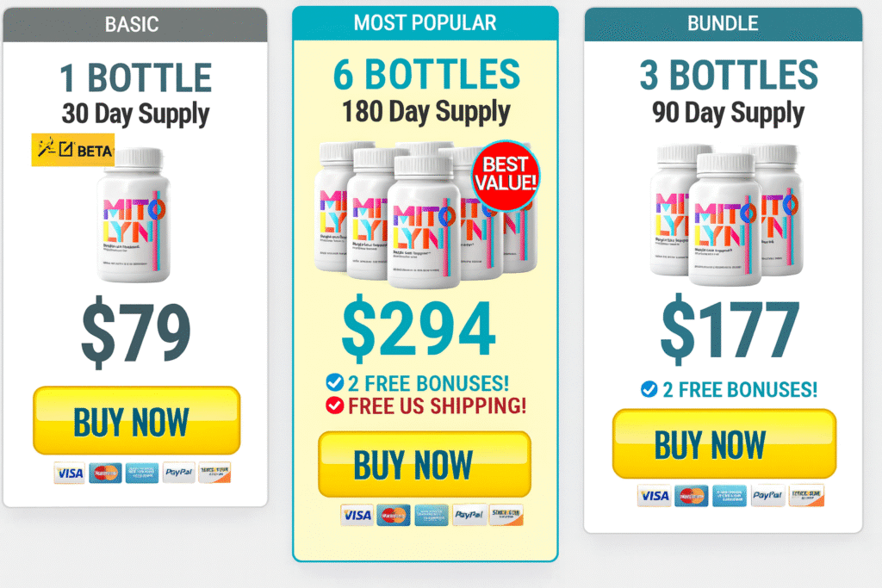The height and width of the screenshot is (588, 882).
Task: Buy the 6 bottles package now
Action: coord(425,464)
